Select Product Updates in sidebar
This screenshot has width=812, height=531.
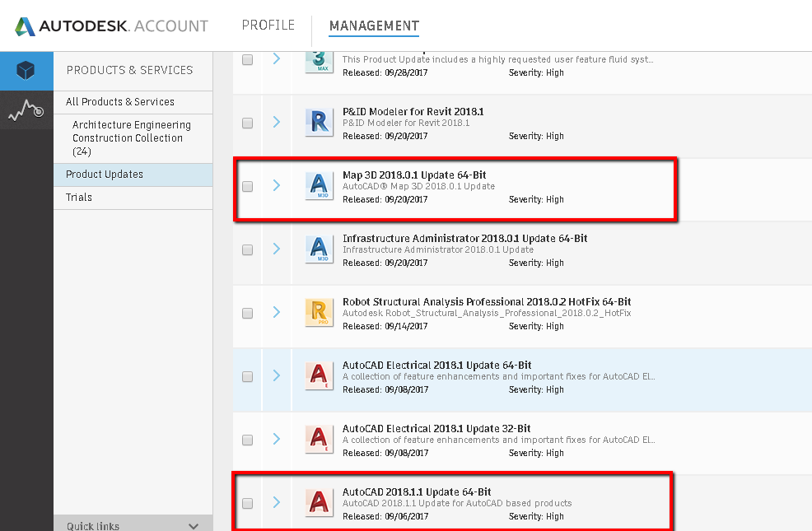[133, 175]
